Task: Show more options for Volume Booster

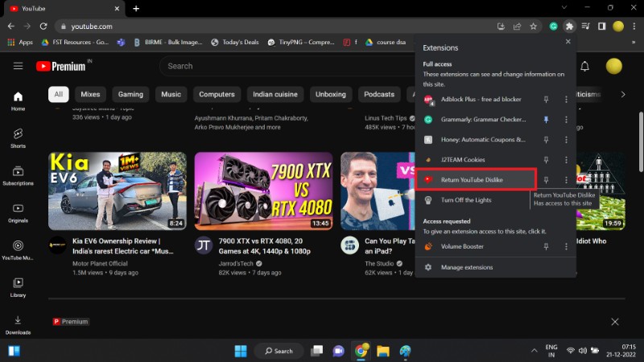Action: (x=566, y=247)
